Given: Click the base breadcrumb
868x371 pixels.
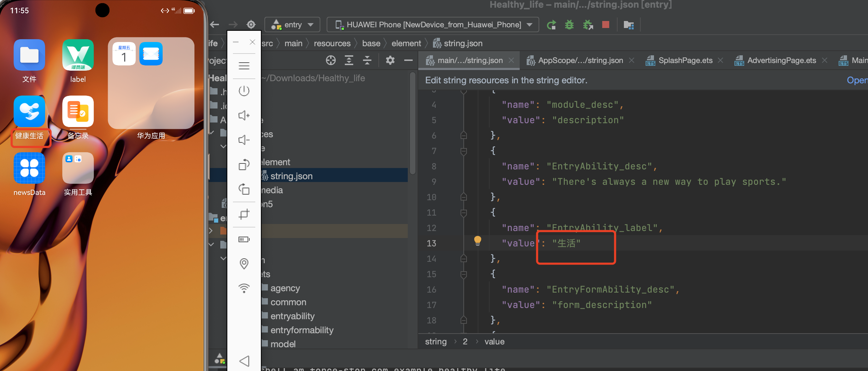Looking at the screenshot, I should click(371, 43).
